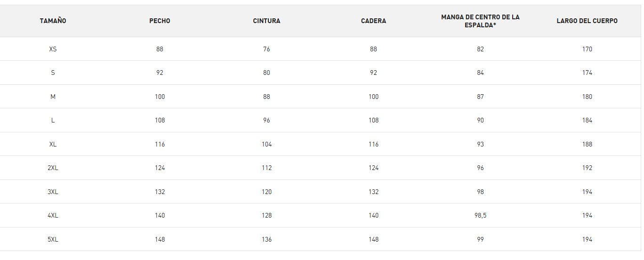
Task: Click the sleeve value 87 for M
Action: click(x=480, y=97)
